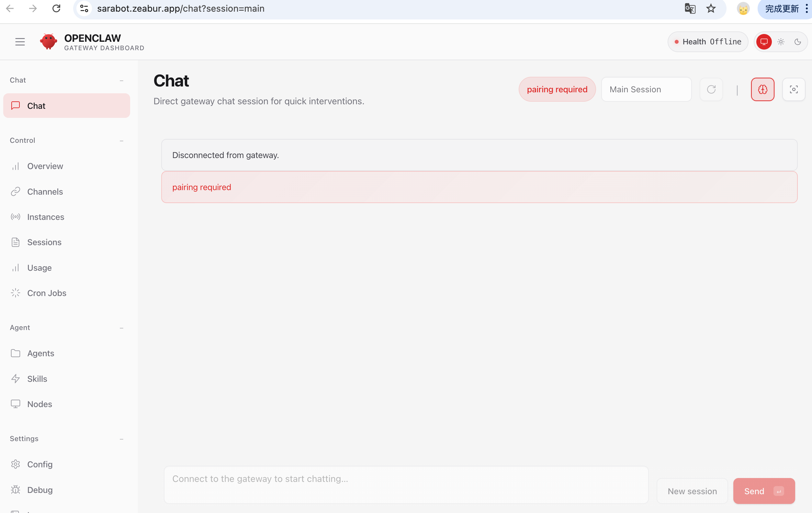This screenshot has width=812, height=513.
Task: Collapse the Settings sidebar section
Action: tap(121, 439)
